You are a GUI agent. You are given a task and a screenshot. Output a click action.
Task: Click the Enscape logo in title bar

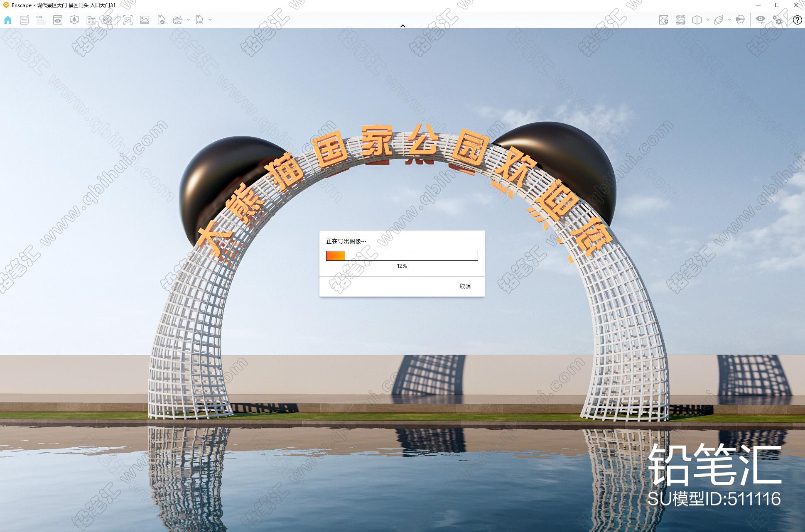point(6,5)
